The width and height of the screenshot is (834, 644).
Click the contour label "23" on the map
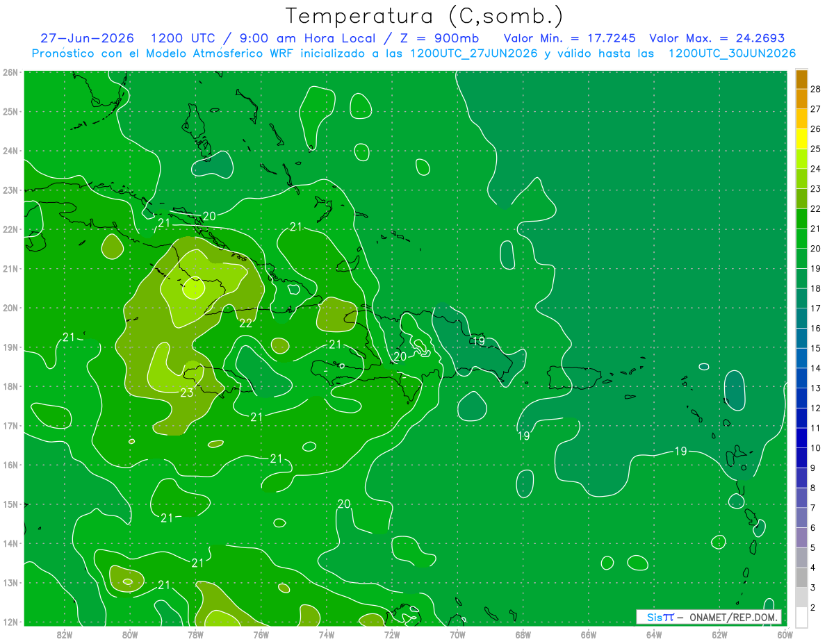point(187,393)
